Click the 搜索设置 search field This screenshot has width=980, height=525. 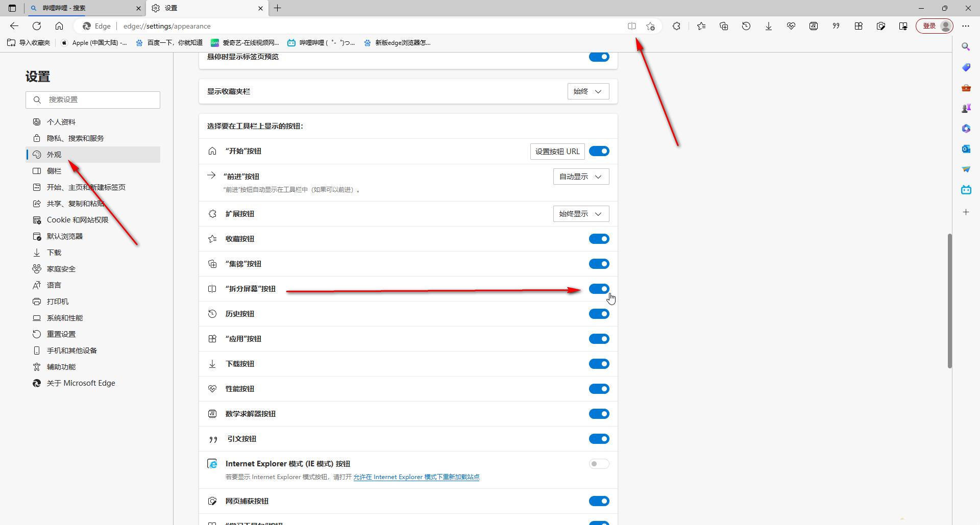[x=93, y=100]
